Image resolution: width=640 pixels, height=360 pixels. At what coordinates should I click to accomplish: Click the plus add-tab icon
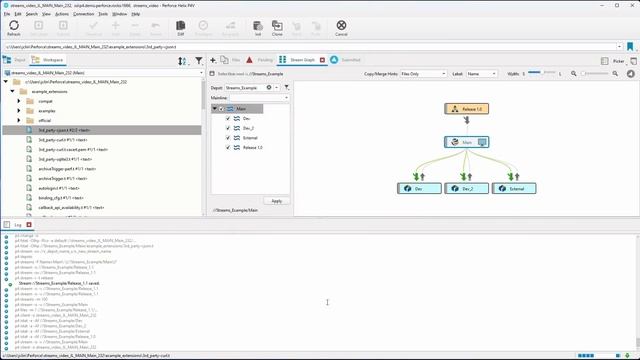pos(213,60)
